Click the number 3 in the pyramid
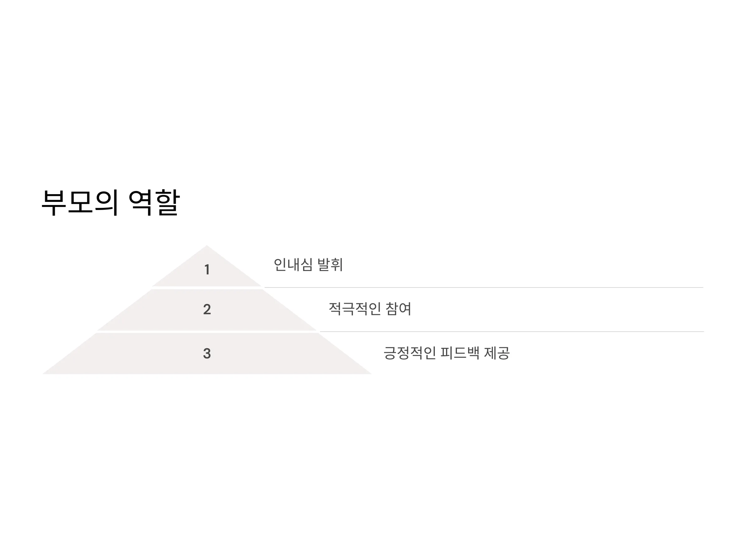This screenshot has width=747, height=560. click(x=207, y=353)
